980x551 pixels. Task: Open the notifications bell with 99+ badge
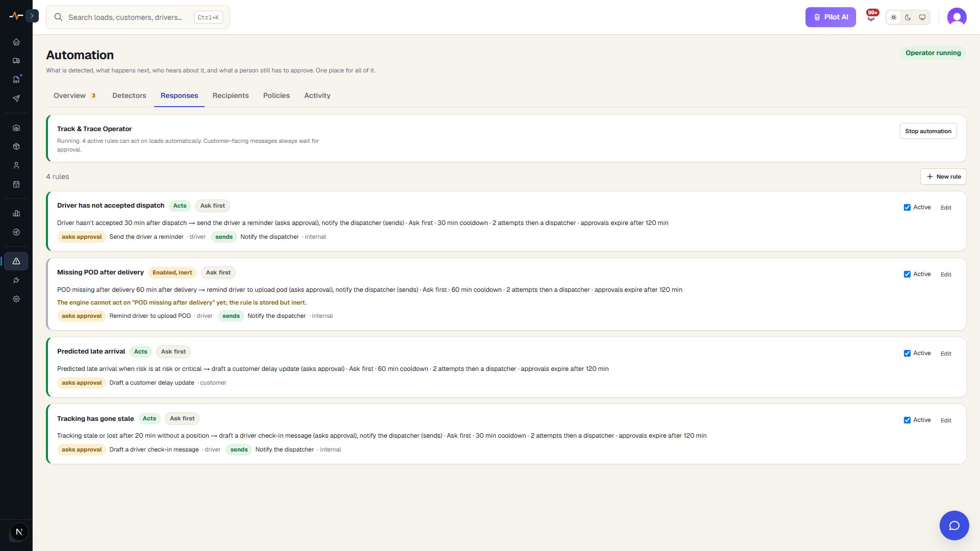pos(871,17)
